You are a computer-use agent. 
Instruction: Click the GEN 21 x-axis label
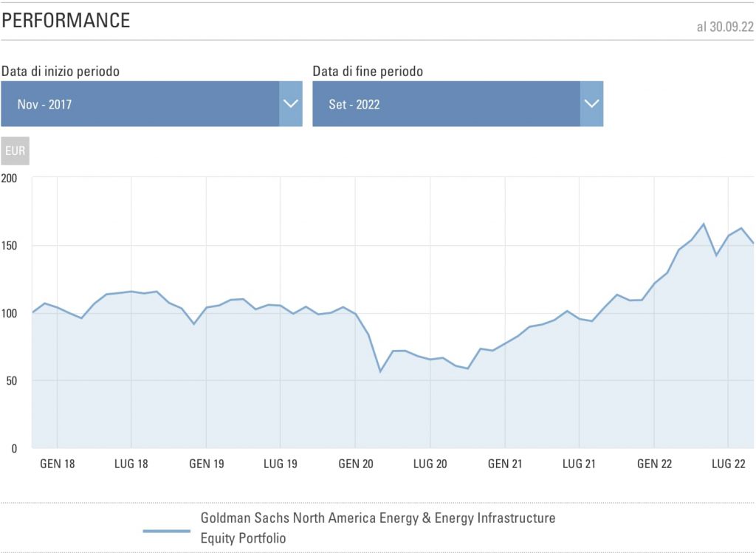(504, 464)
